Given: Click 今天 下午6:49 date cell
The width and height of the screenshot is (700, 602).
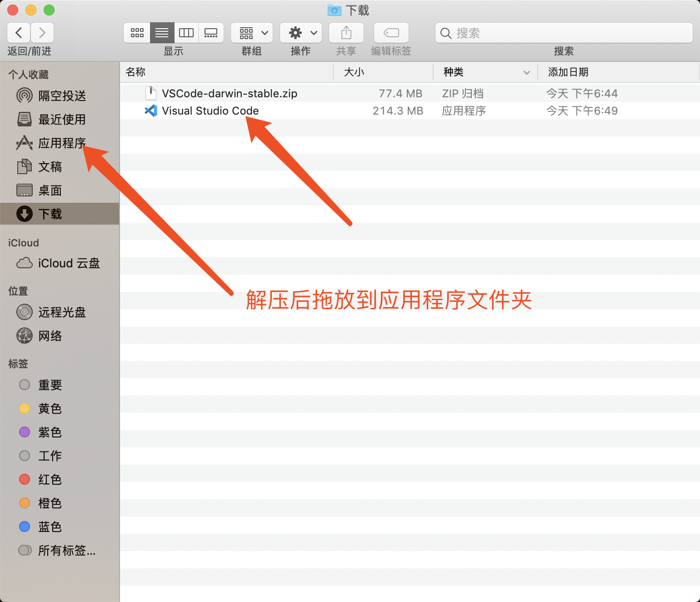Looking at the screenshot, I should tap(582, 110).
